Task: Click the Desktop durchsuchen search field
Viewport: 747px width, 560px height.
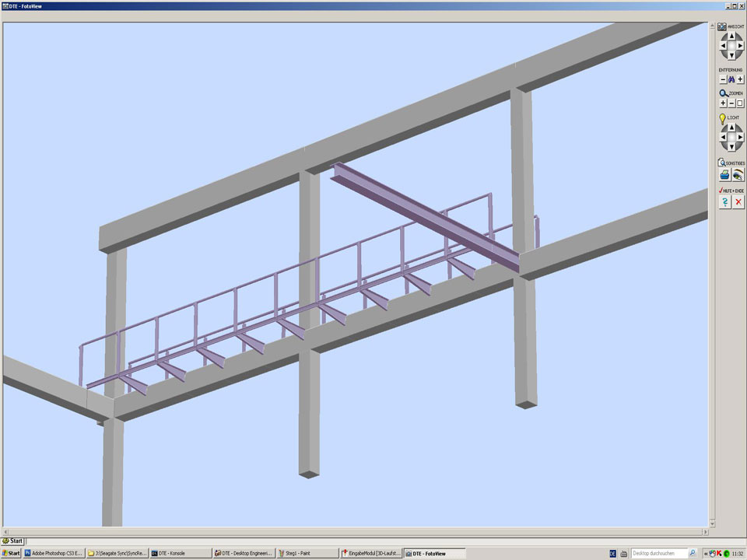Action: click(658, 553)
